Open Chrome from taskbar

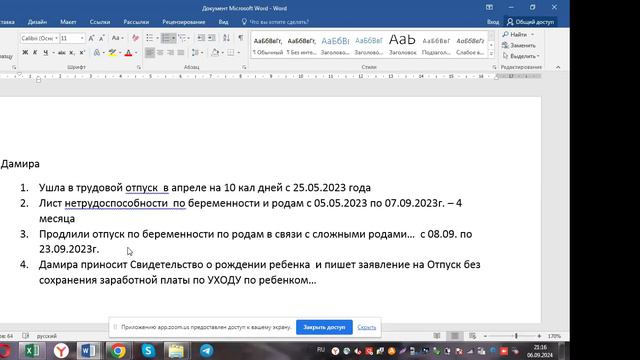click(118, 351)
